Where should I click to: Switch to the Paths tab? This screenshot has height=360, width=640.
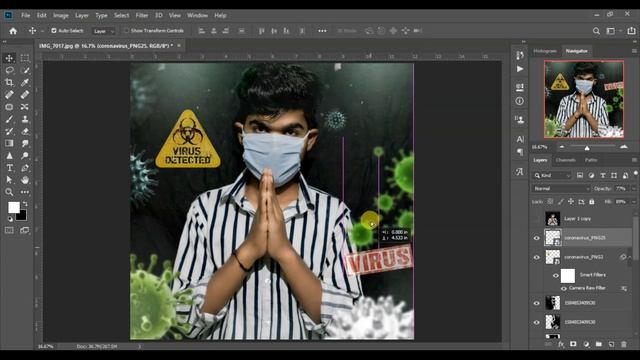click(591, 160)
